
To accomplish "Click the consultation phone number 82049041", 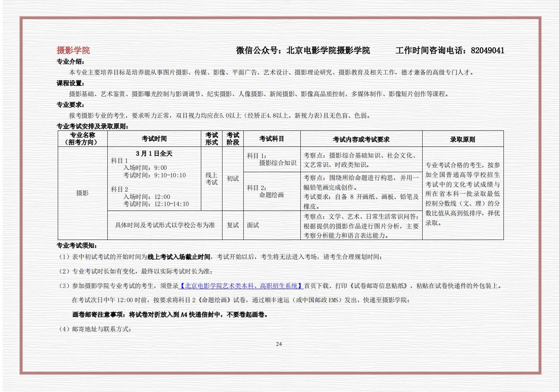I will tap(487, 50).
